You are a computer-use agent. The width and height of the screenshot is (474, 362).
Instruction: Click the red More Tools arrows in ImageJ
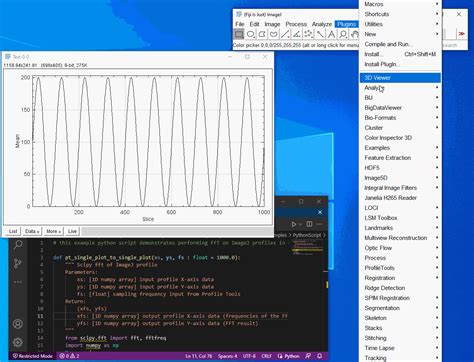(462, 34)
